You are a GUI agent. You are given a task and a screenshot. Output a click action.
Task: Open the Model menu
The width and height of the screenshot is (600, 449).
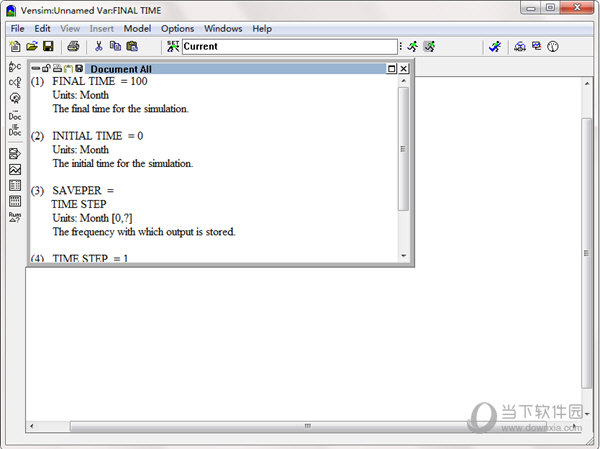click(137, 29)
